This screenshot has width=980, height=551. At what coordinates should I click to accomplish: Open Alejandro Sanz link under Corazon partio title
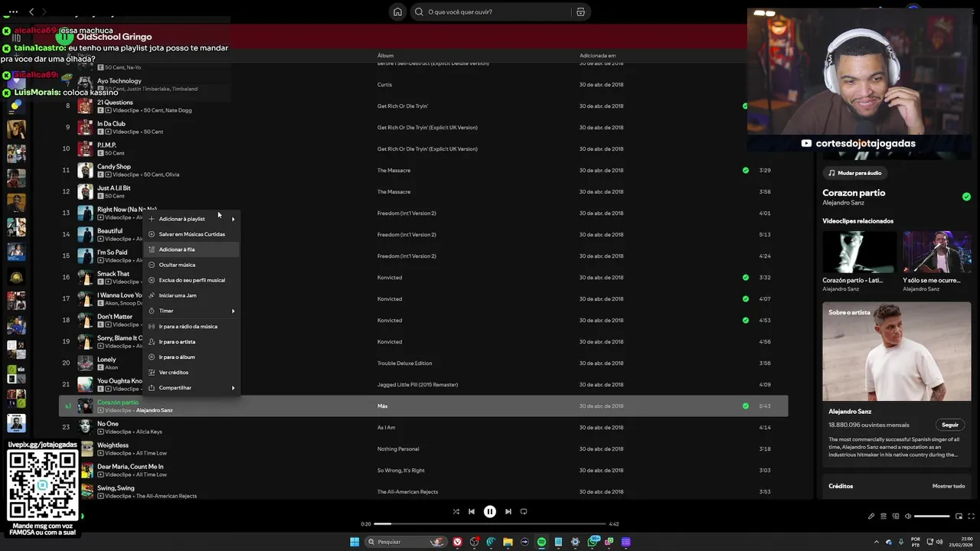843,203
